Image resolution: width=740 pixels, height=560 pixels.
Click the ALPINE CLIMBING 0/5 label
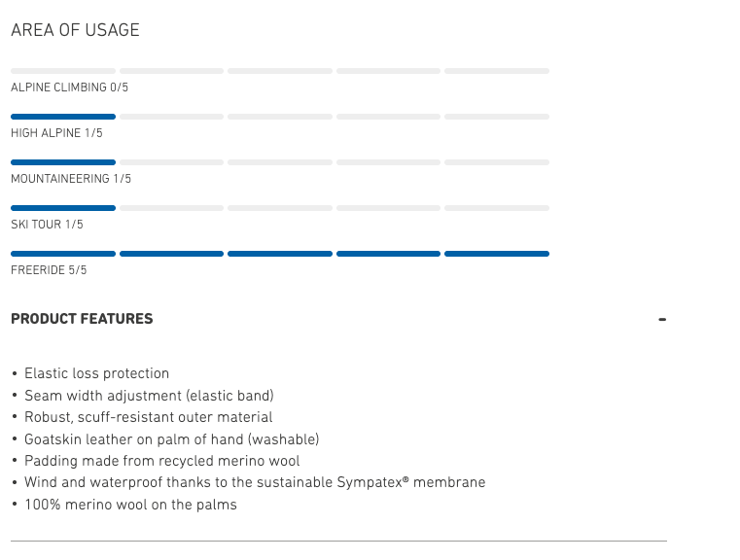tap(69, 87)
